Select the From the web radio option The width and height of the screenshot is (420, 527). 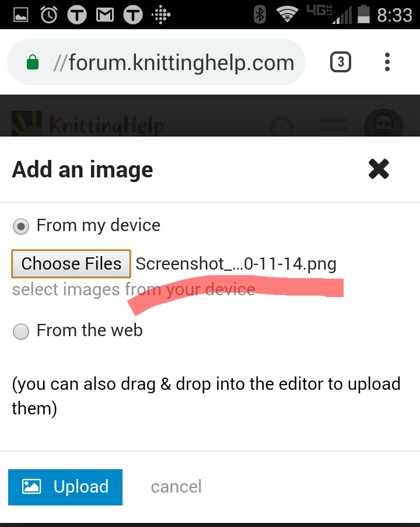[21, 331]
